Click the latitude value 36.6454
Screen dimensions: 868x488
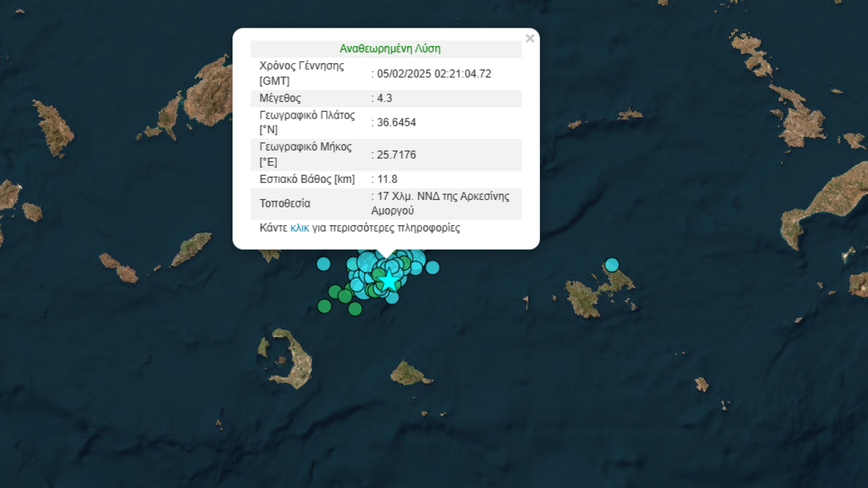[397, 123]
